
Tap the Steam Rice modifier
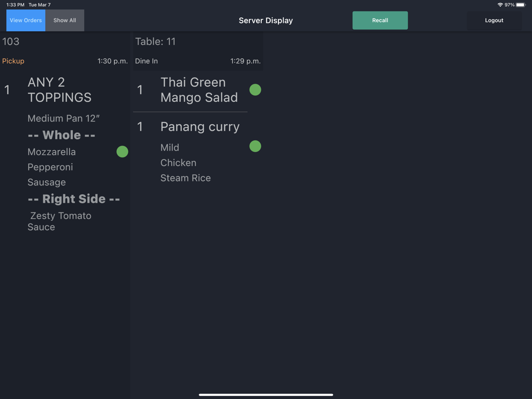[x=185, y=178]
